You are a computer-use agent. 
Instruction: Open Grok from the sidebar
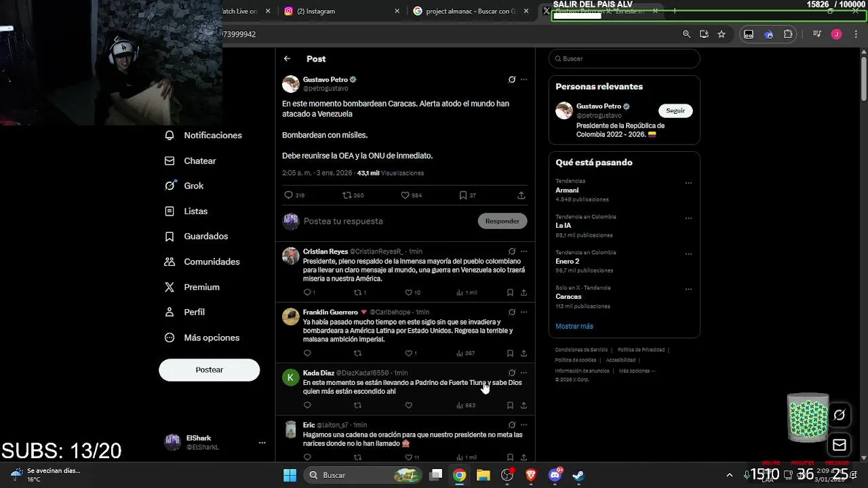click(x=184, y=186)
